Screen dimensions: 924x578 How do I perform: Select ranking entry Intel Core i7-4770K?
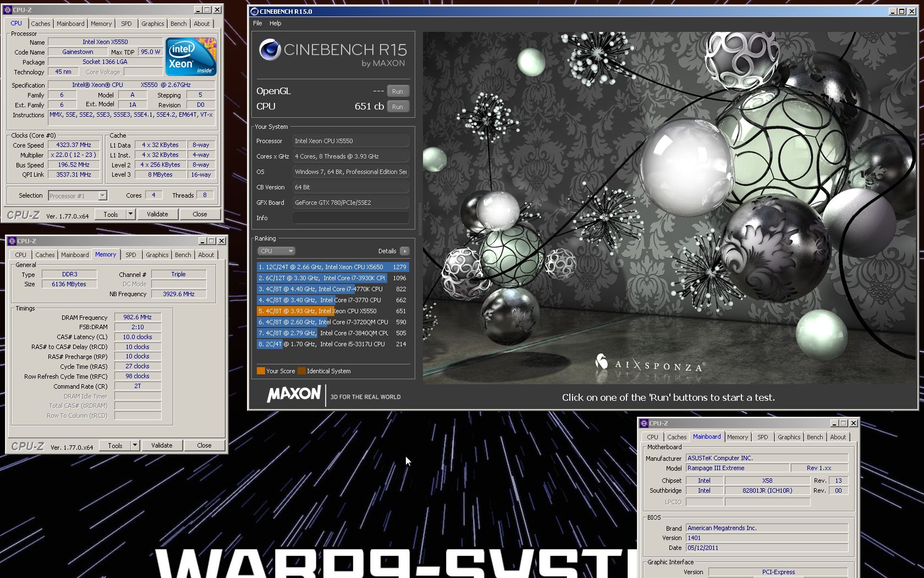[333, 289]
